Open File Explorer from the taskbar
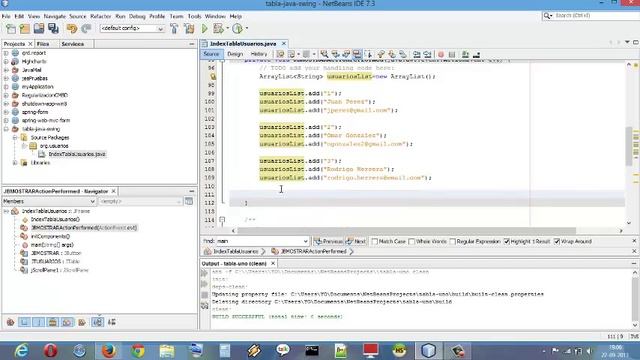This screenshot has height=360, width=640. (x=167, y=351)
